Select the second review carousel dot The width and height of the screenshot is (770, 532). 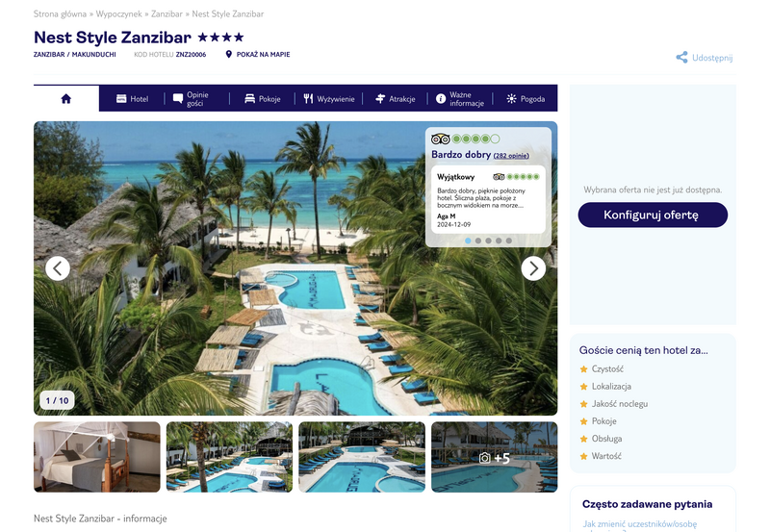click(478, 241)
